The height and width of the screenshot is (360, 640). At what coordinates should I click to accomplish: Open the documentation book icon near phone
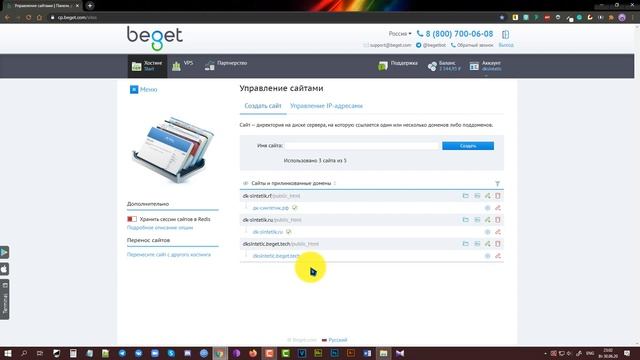pyautogui.click(x=505, y=34)
